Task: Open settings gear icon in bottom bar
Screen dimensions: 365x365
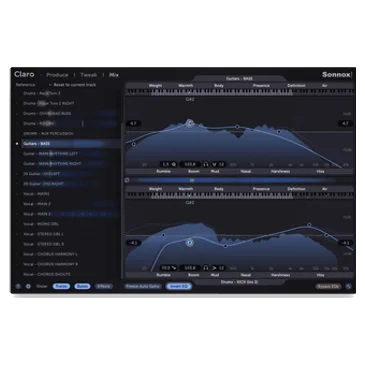Action: (28, 286)
